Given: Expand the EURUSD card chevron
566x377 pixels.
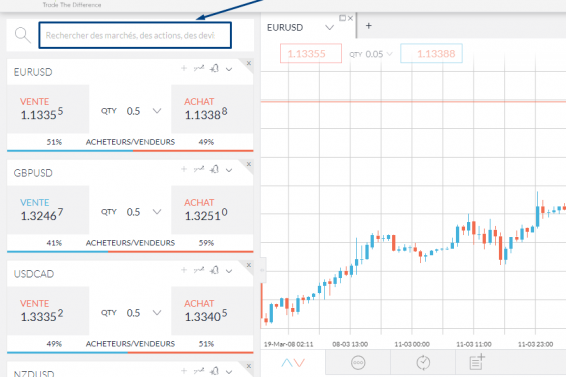Looking at the screenshot, I should [229, 69].
